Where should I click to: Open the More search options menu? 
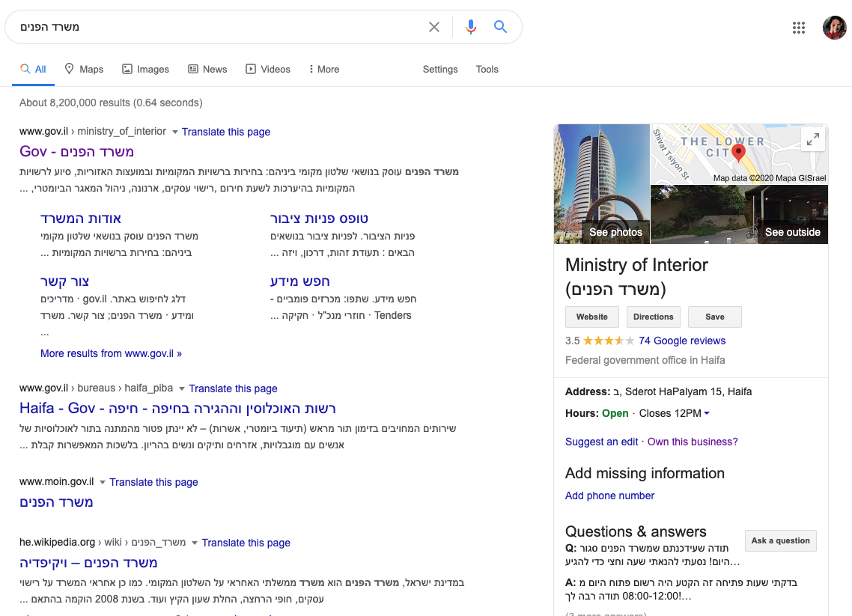coord(324,70)
